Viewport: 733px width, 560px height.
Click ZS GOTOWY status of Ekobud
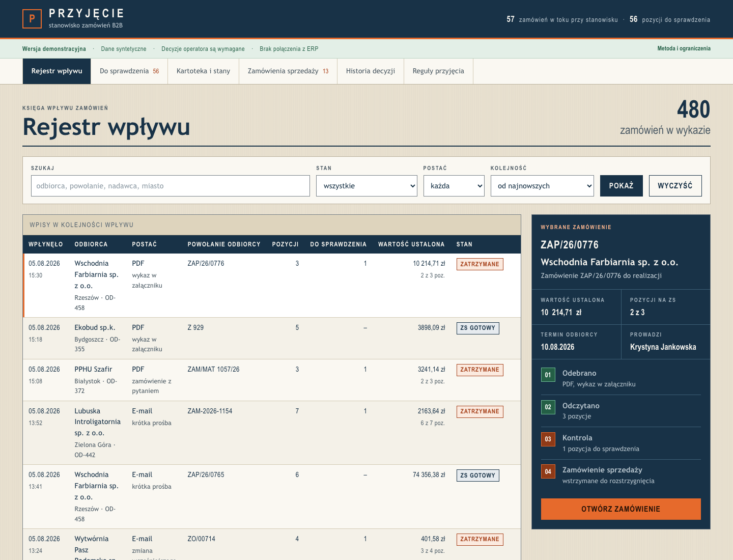tap(477, 328)
